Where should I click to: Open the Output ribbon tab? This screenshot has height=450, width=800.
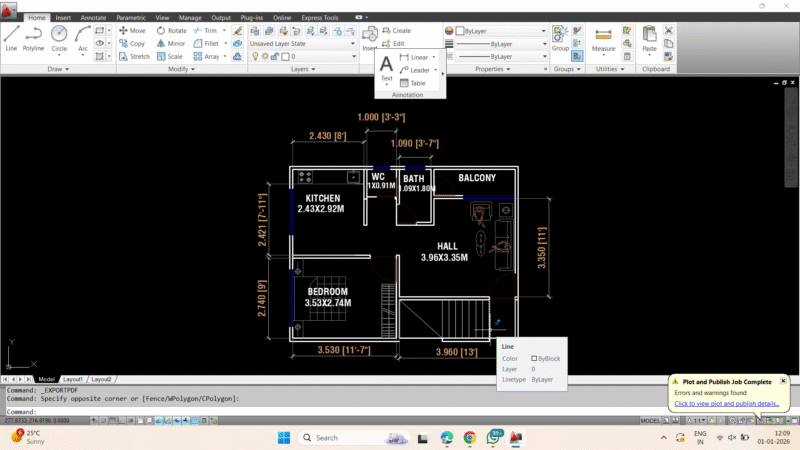pyautogui.click(x=221, y=17)
